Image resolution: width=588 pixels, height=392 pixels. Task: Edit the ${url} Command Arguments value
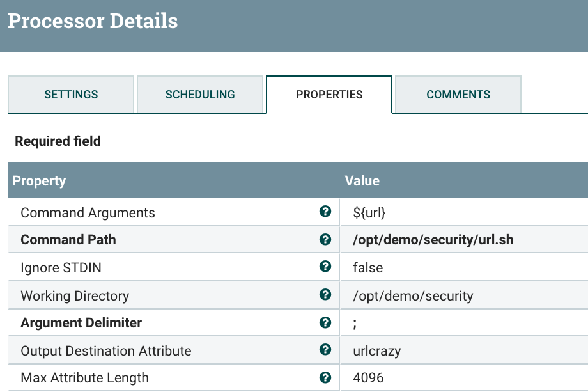(369, 212)
